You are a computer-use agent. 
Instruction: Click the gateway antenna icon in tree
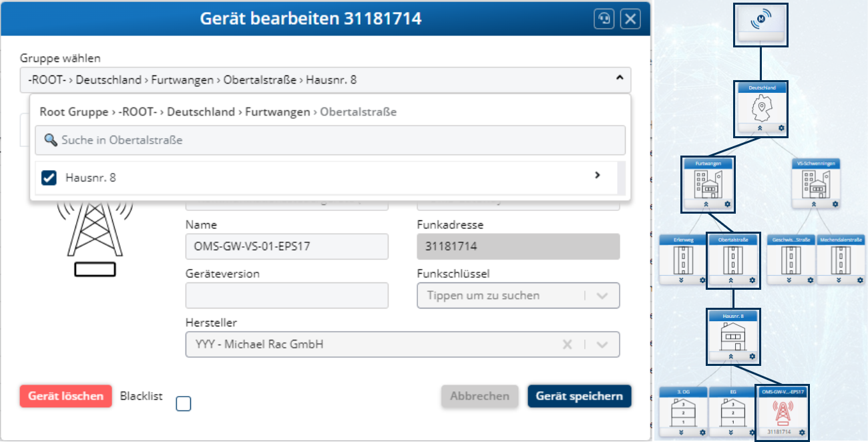click(x=781, y=413)
